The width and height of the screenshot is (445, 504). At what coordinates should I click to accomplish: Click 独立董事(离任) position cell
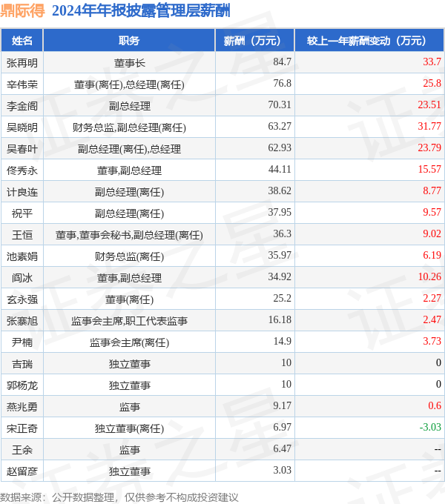(129, 429)
